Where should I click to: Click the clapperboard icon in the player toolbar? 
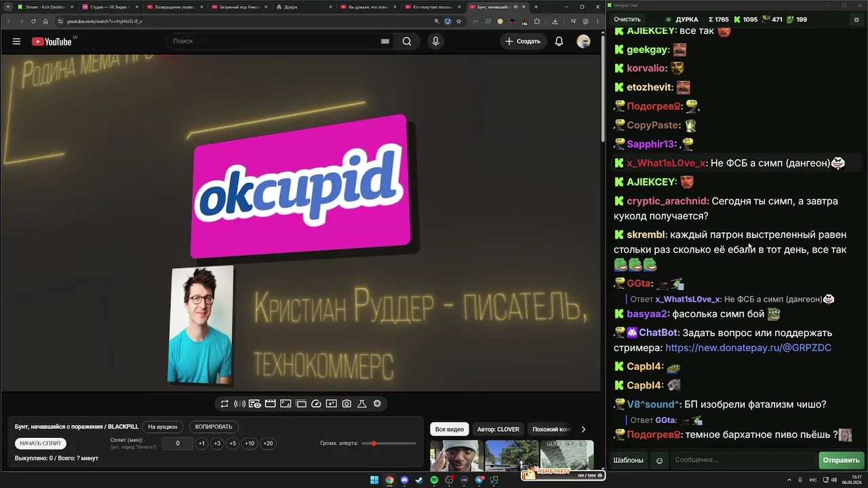(x=270, y=404)
